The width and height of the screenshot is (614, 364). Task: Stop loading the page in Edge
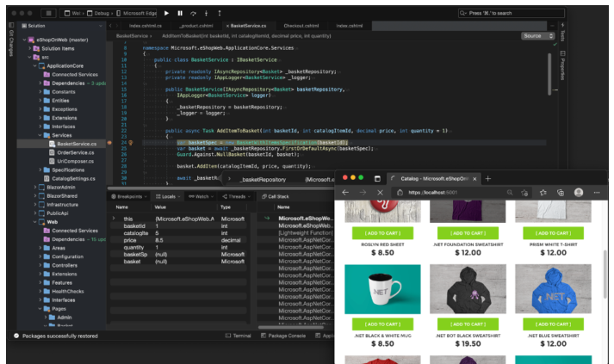[x=380, y=193]
